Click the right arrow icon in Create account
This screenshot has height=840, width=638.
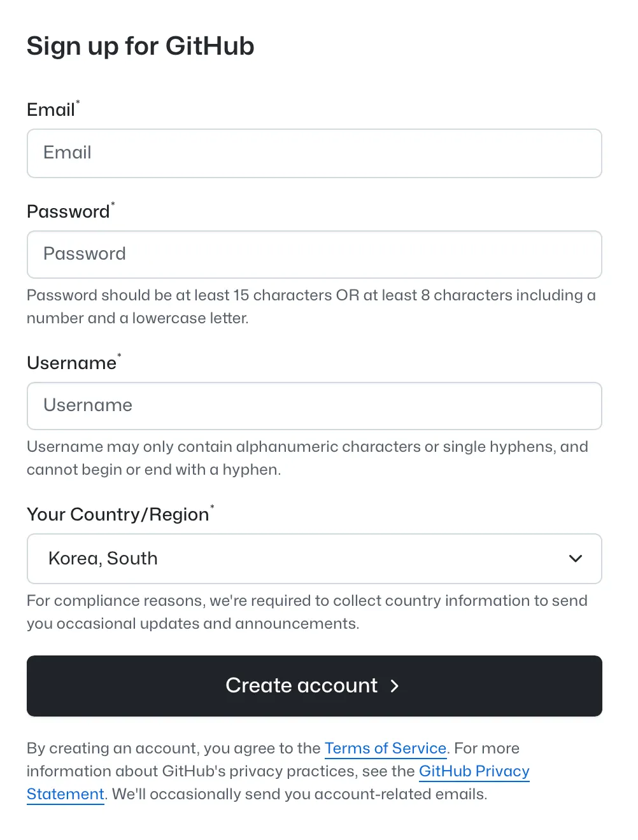(395, 686)
